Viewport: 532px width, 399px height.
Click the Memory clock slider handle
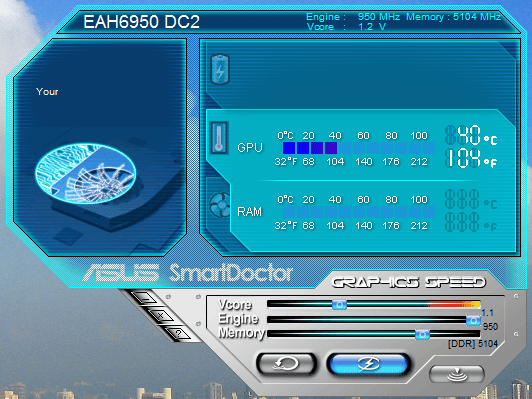tap(422, 335)
